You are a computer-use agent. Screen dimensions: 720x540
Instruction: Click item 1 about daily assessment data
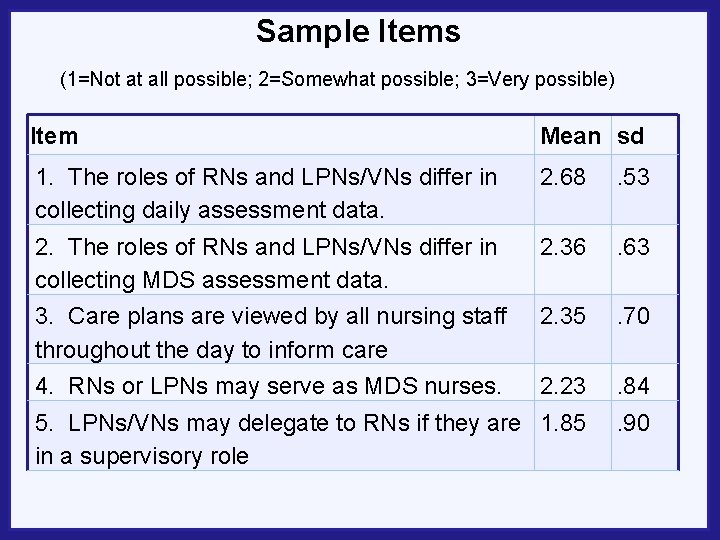point(266,194)
